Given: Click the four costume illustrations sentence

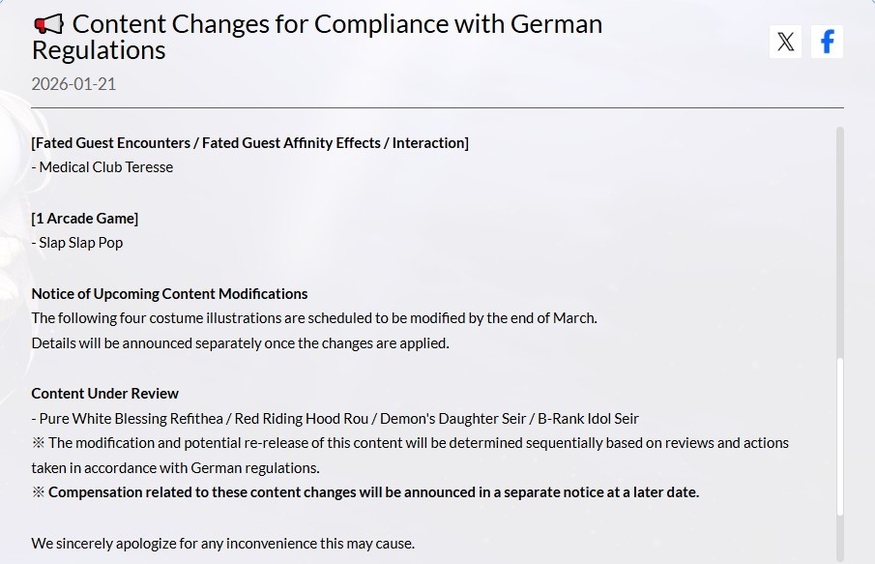Looking at the screenshot, I should click(314, 318).
